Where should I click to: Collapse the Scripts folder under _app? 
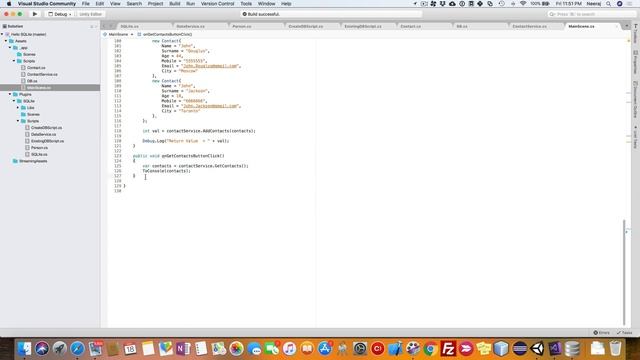[x=14, y=61]
